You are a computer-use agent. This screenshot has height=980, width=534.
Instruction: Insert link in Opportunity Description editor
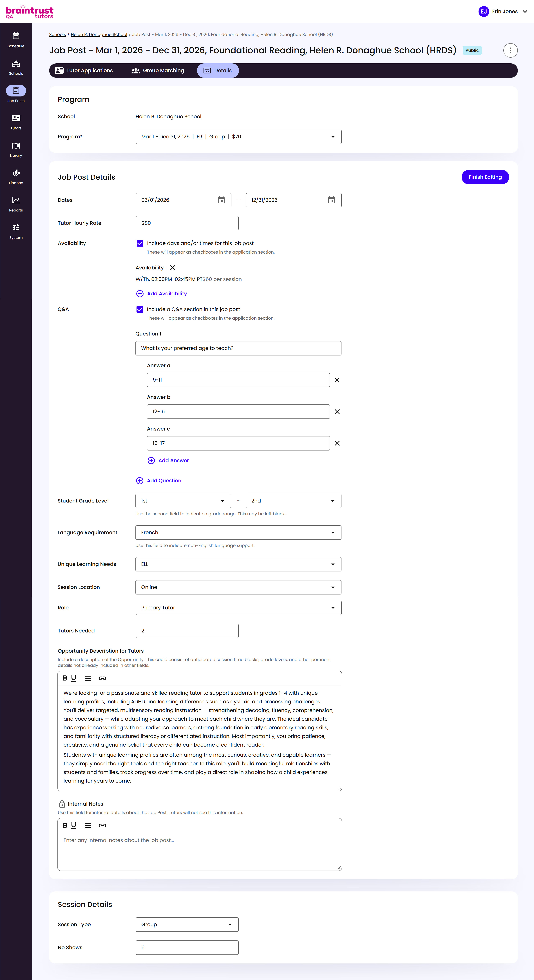[x=102, y=678]
